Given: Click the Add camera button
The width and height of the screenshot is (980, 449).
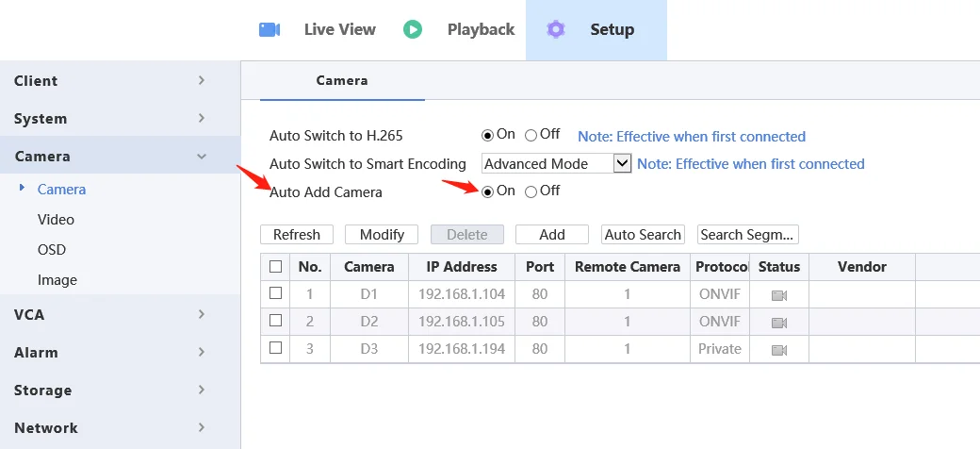Looking at the screenshot, I should click(x=552, y=235).
